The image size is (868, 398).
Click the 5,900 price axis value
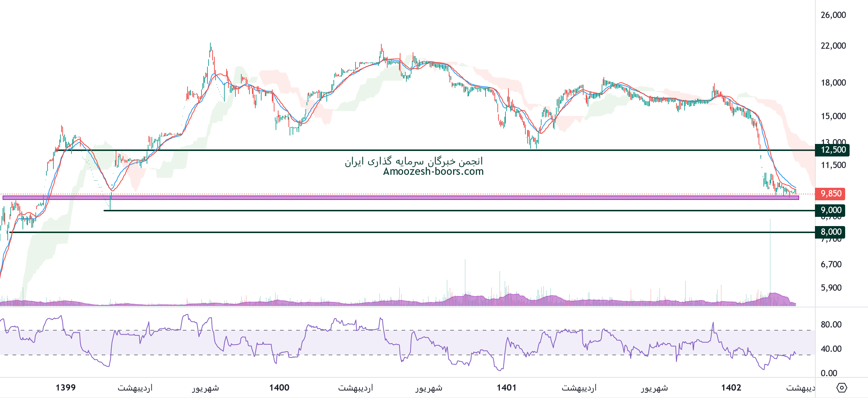tap(831, 288)
